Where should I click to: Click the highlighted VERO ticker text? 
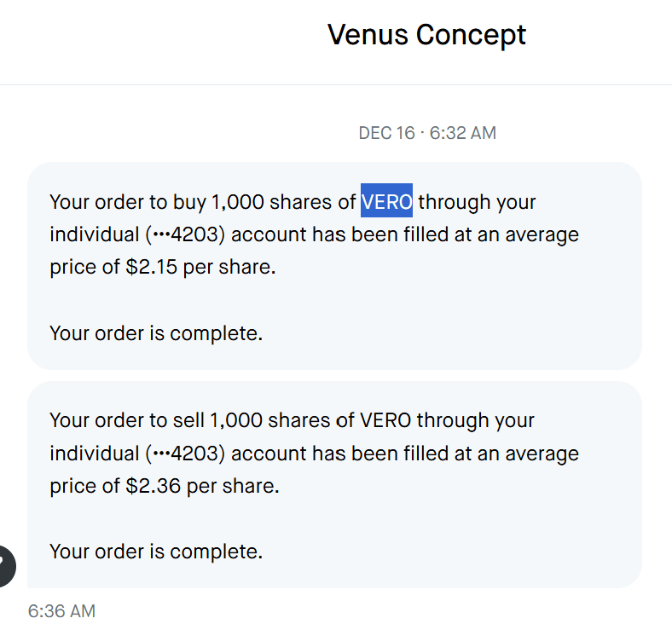point(386,202)
